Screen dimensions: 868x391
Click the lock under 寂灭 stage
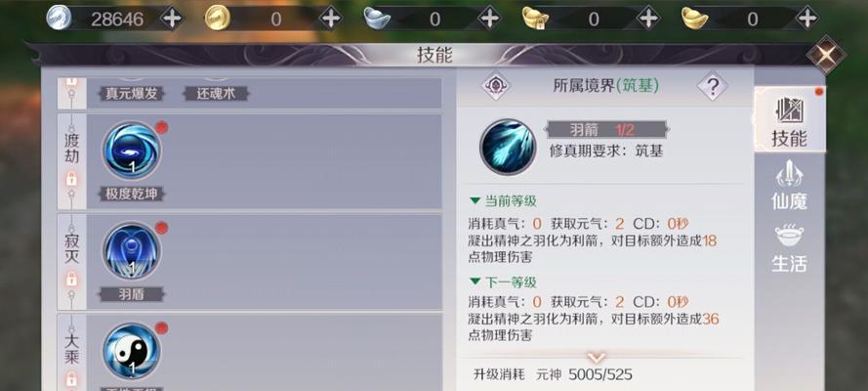tap(71, 279)
